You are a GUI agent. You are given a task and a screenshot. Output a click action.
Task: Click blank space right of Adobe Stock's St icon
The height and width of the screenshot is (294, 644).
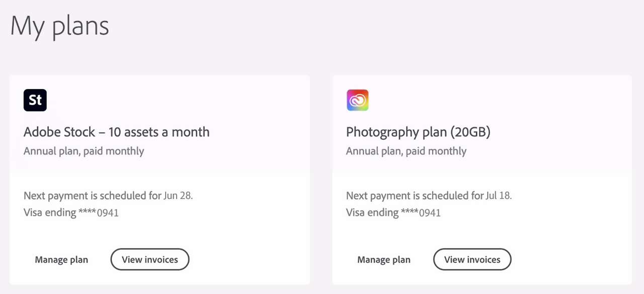pyautogui.click(x=176, y=100)
